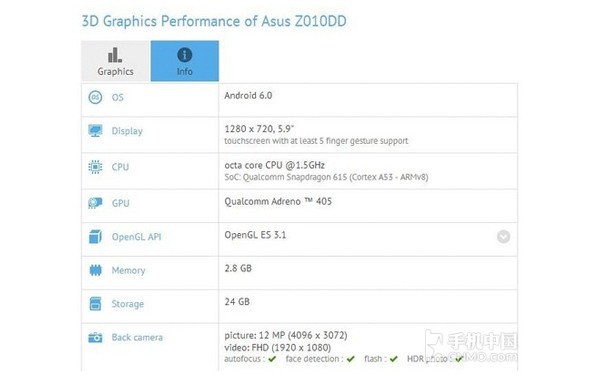Click the Android 6.0 value cell

point(368,100)
